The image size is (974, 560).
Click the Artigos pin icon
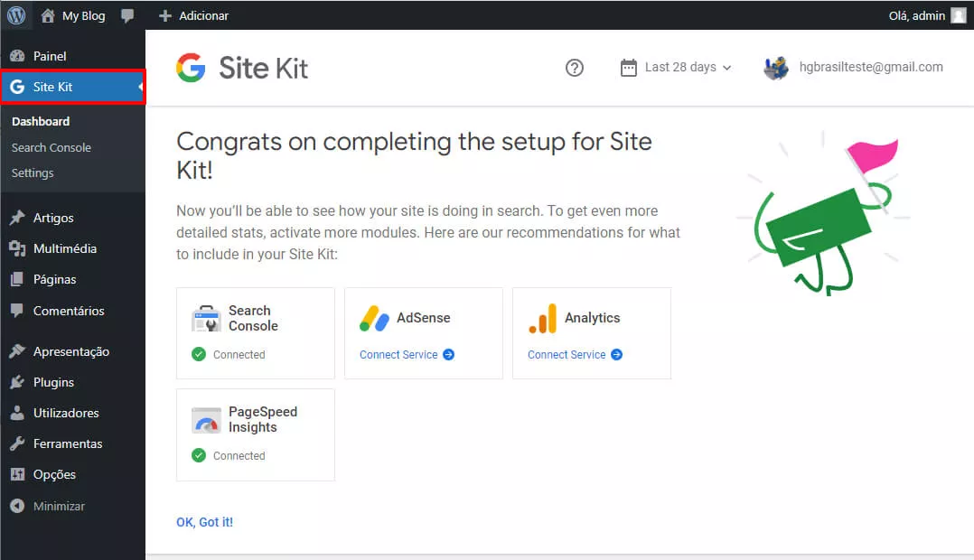(17, 218)
